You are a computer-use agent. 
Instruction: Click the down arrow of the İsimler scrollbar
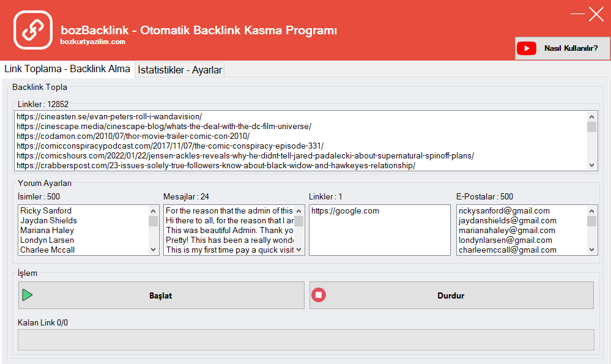pos(153,250)
